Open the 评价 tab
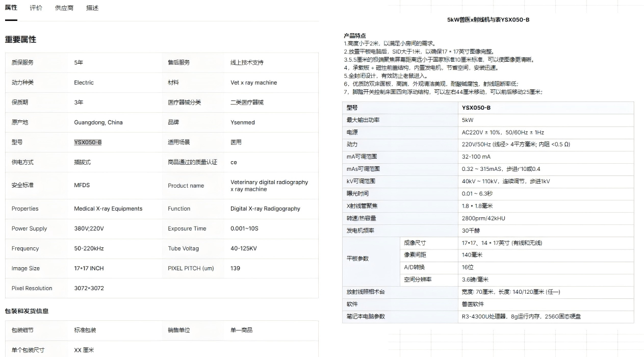Viewport: 644px width, 357px height. point(36,8)
